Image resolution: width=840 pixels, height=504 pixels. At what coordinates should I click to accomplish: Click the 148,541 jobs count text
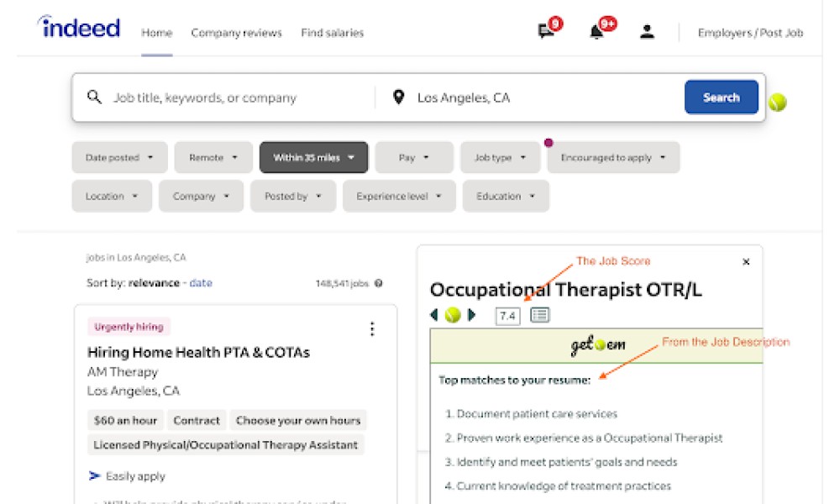click(x=342, y=283)
